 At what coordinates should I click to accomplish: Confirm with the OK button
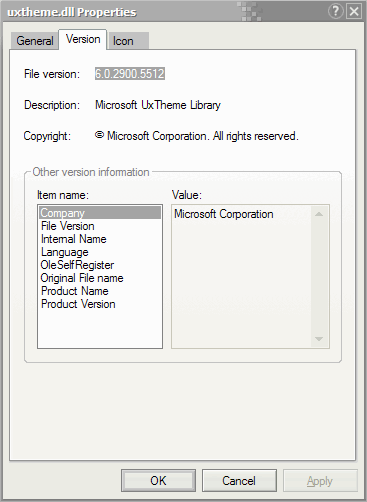click(x=158, y=481)
